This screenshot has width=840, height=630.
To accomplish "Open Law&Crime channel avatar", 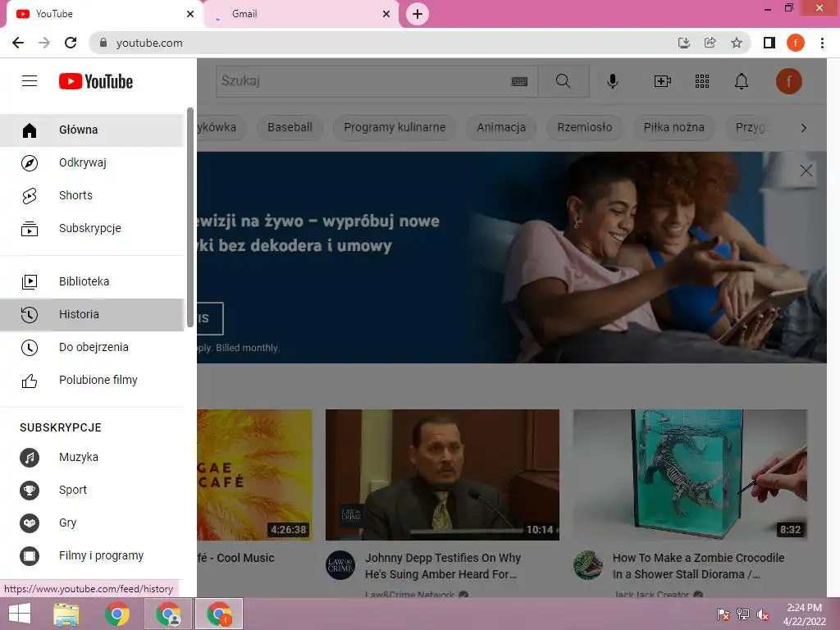I will 340,565.
